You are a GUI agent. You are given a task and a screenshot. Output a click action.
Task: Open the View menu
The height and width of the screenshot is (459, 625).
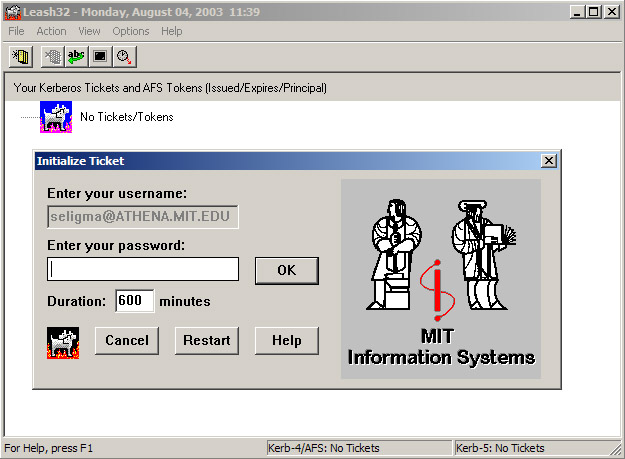89,31
